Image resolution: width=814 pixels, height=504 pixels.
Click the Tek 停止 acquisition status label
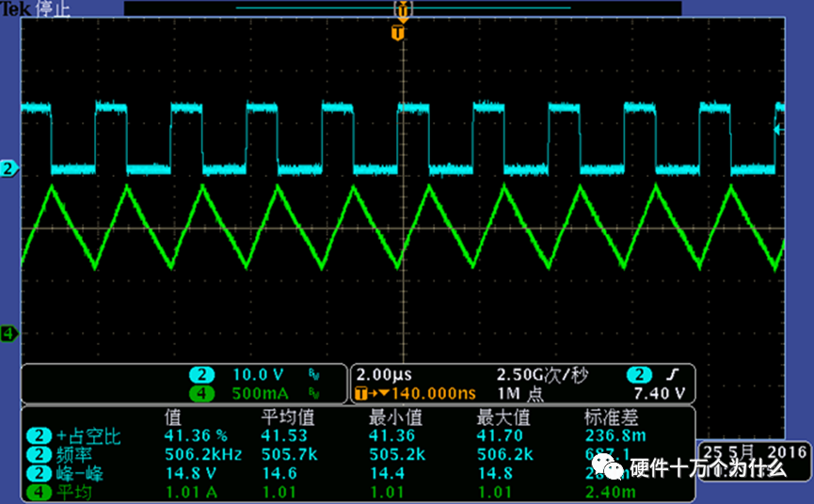(36, 8)
